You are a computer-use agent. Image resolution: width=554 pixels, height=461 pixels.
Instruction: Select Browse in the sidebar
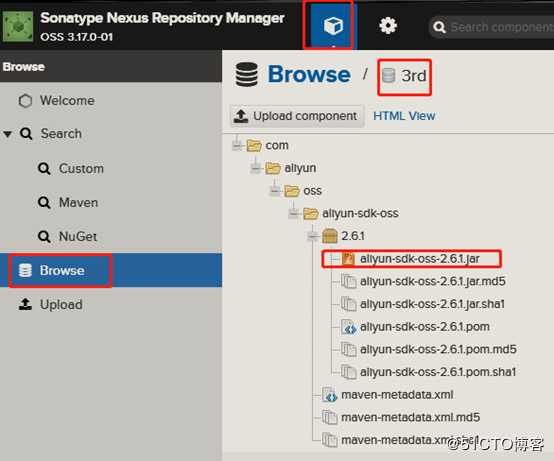[x=111, y=270]
